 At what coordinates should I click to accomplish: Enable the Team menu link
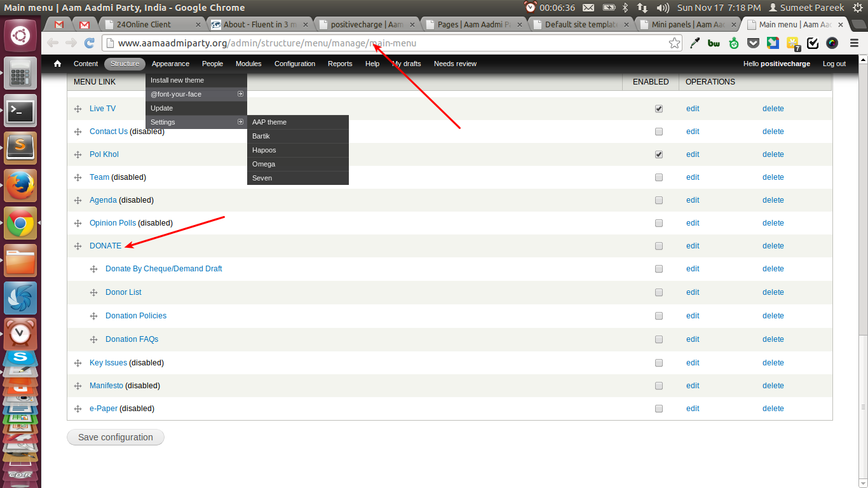(659, 177)
